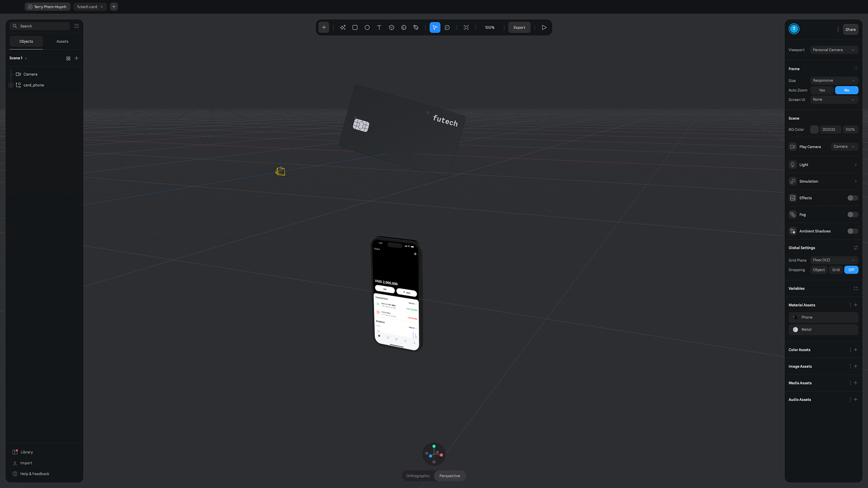
Task: Select the 3D cube object tool
Action: [x=392, y=28]
